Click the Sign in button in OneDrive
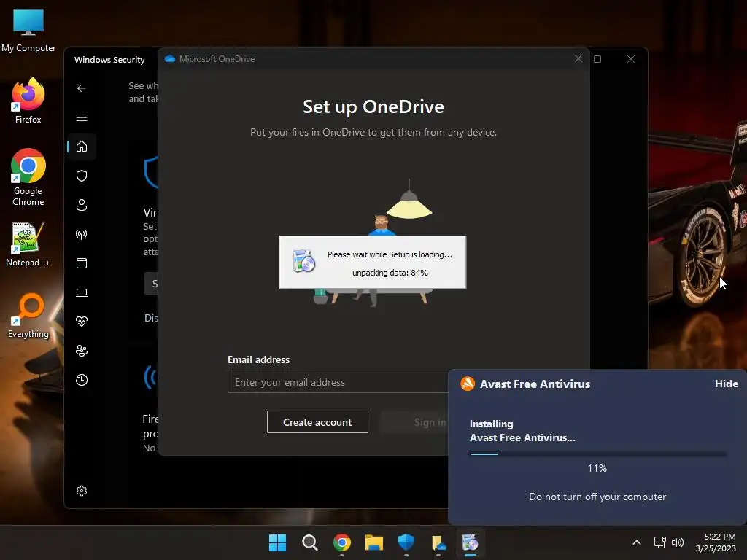 [414, 422]
